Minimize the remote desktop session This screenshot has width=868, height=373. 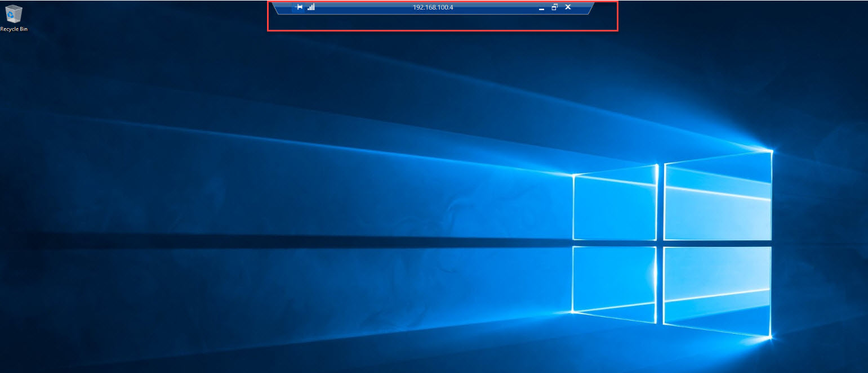click(x=541, y=8)
